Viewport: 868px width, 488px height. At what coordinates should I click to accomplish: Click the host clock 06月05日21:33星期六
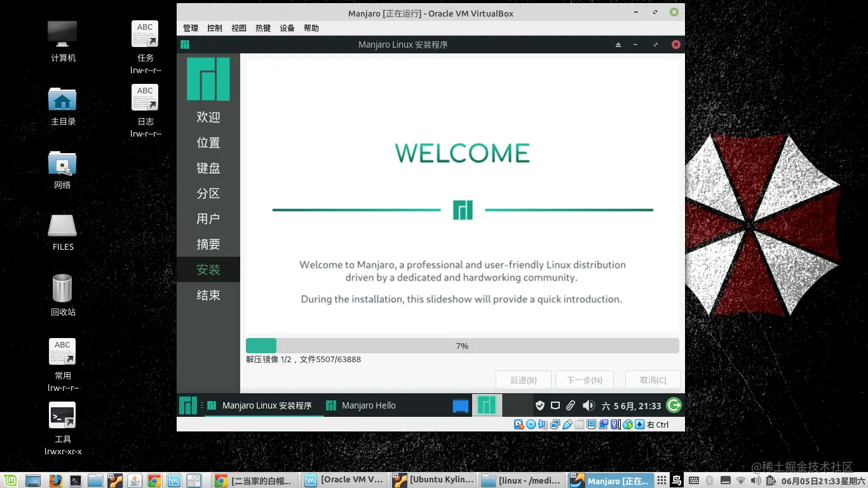tap(824, 481)
